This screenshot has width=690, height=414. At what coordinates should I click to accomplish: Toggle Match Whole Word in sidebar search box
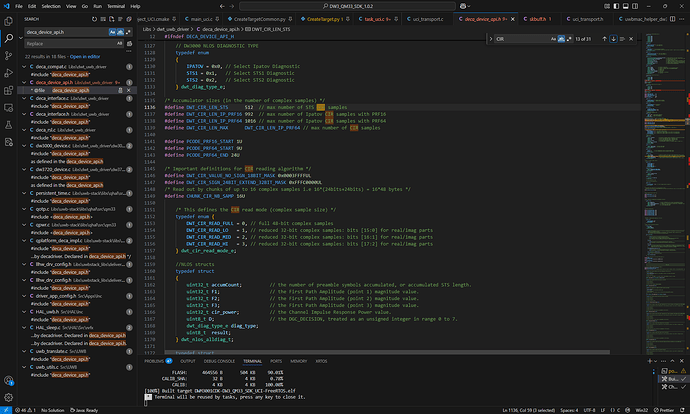(x=120, y=32)
